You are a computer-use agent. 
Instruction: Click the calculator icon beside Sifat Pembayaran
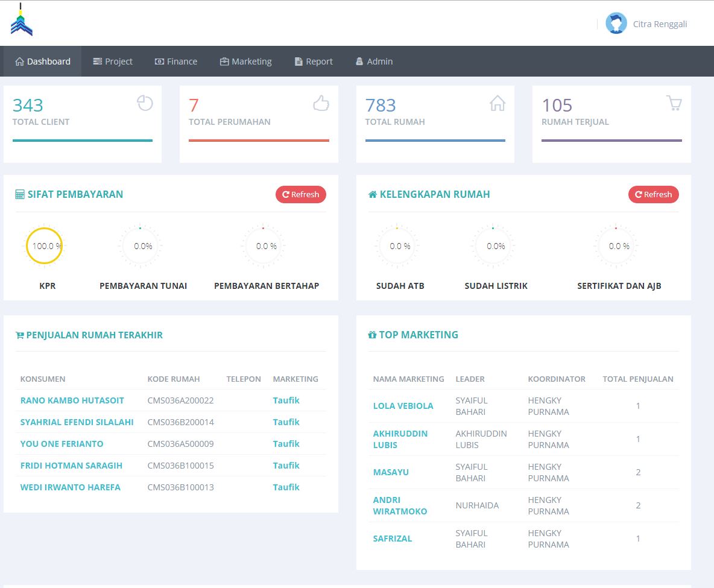(x=20, y=195)
